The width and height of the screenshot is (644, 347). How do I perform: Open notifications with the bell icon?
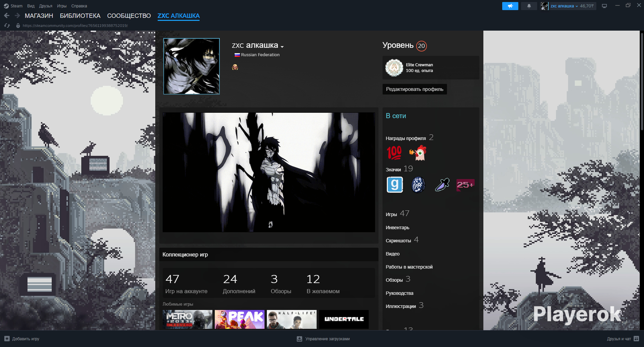pyautogui.click(x=529, y=6)
